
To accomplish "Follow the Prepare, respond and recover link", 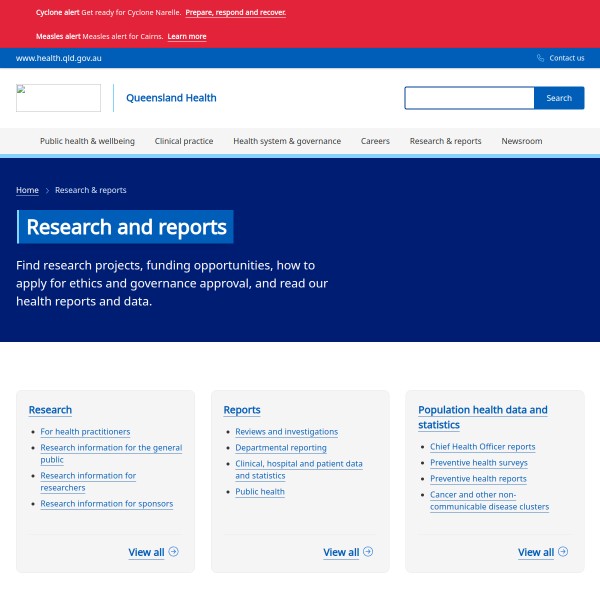I will click(x=235, y=13).
